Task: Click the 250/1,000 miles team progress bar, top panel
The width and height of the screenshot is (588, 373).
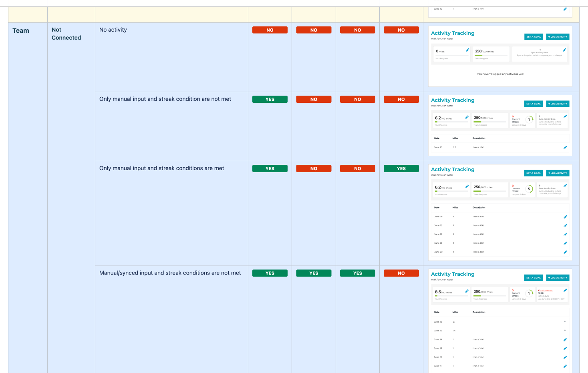Action: pos(490,56)
